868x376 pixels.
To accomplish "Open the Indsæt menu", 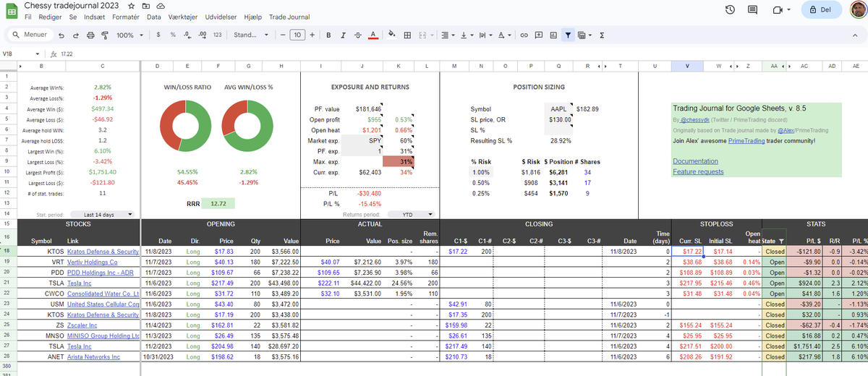I will click(x=93, y=17).
